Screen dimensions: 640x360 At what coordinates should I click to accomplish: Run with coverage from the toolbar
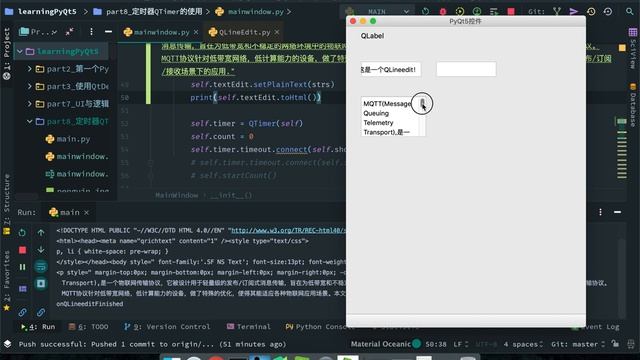pos(460,11)
